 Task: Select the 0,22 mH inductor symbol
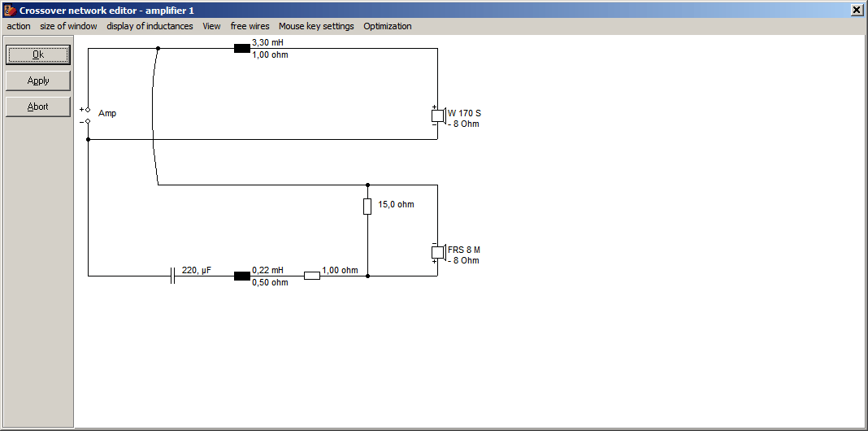[x=242, y=276]
